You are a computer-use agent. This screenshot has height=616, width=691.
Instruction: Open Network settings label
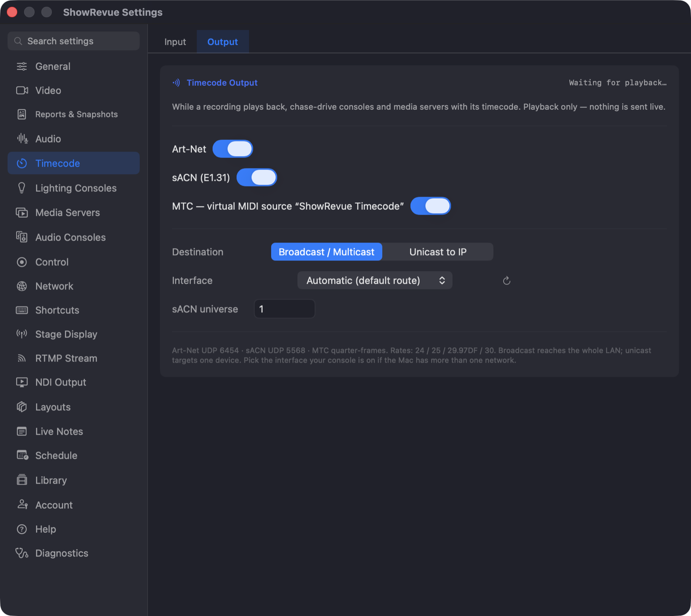click(54, 286)
